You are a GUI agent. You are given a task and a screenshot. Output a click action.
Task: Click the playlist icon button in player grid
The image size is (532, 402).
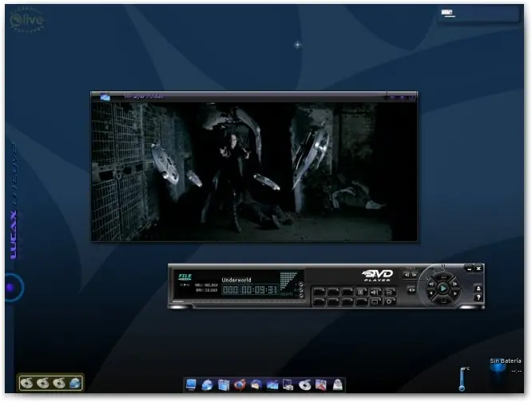(x=361, y=292)
